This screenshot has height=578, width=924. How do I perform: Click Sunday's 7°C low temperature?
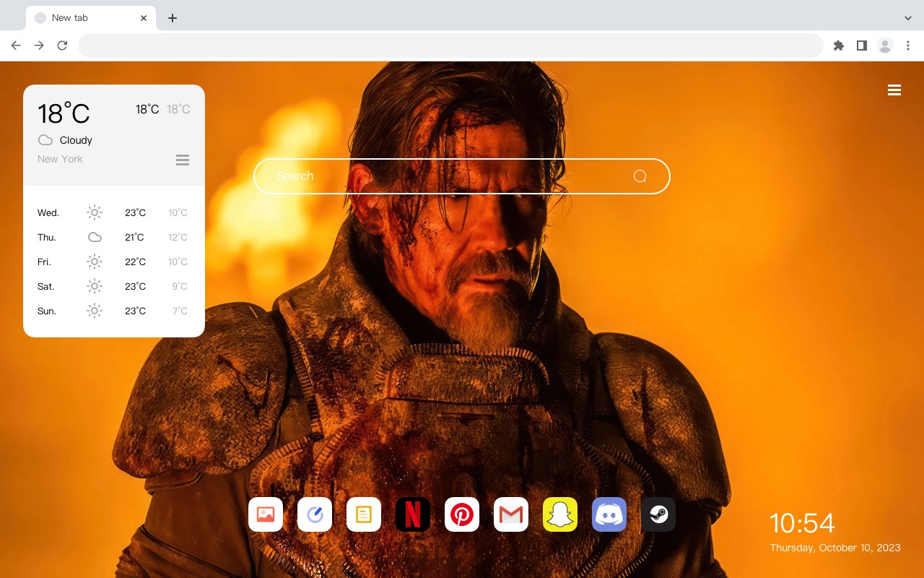(x=180, y=311)
